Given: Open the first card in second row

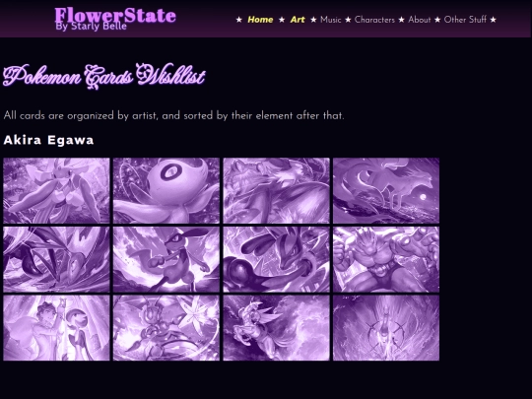Looking at the screenshot, I should click(x=56, y=259).
